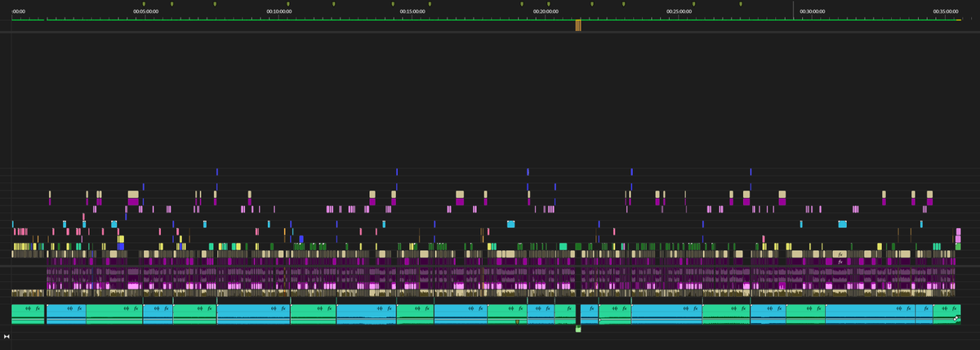This screenshot has width=980, height=350.
Task: Select the small green clip below the track gap
Action: (578, 329)
